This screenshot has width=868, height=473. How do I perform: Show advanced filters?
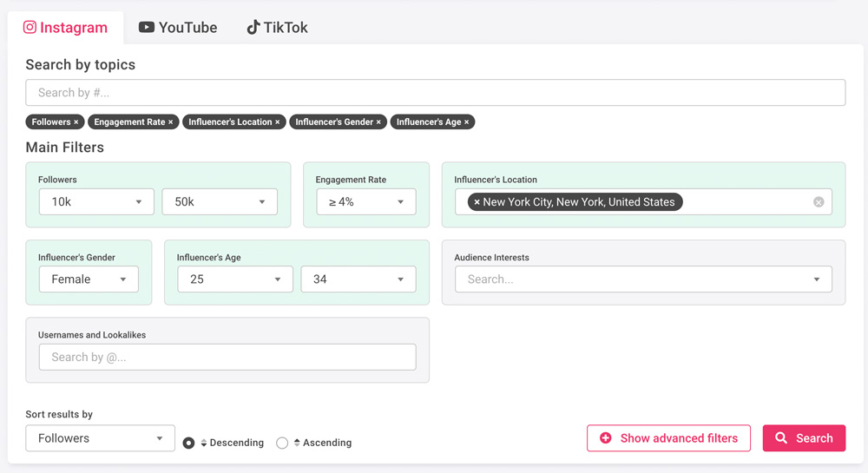[667, 438]
